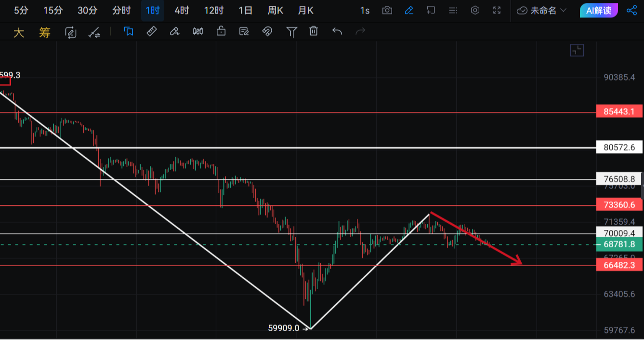
Task: Take a chart screenshot with the camera icon
Action: (x=387, y=11)
